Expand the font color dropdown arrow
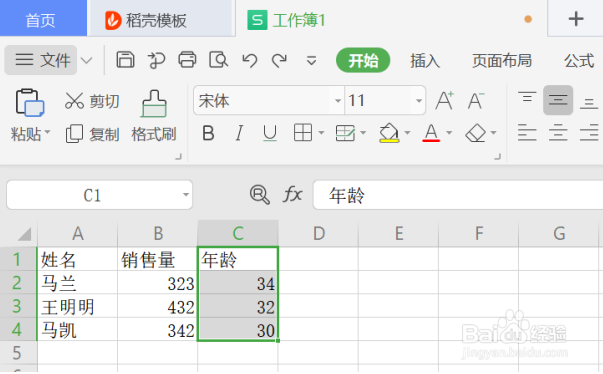The height and width of the screenshot is (374, 603). click(x=449, y=133)
